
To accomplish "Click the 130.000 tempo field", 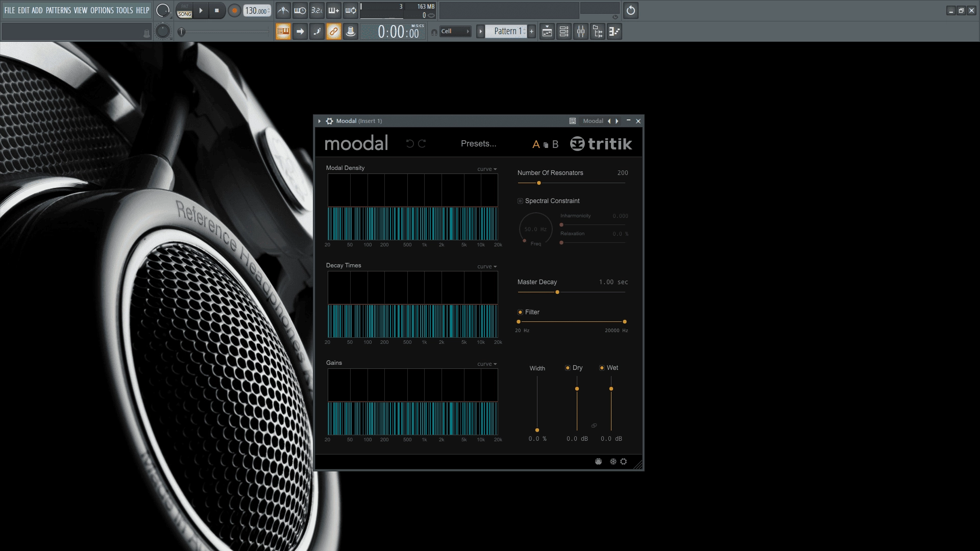I will [257, 11].
